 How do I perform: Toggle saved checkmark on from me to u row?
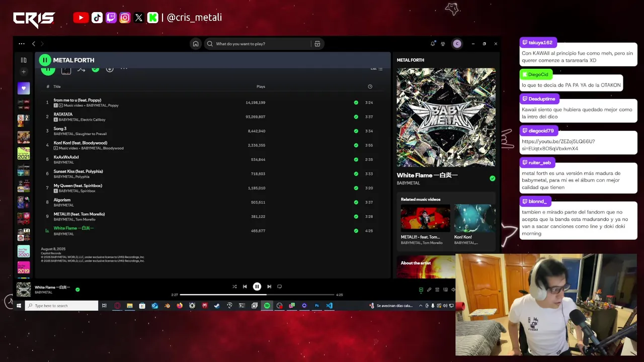356,103
